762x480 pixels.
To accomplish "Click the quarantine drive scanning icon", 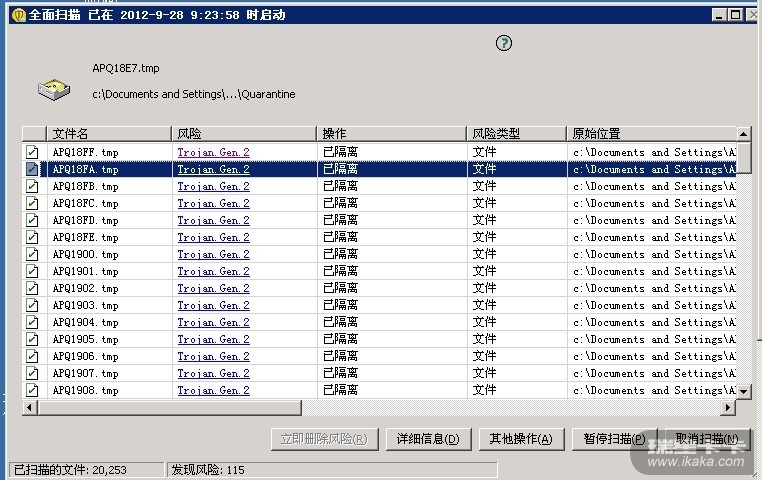I will [x=54, y=89].
